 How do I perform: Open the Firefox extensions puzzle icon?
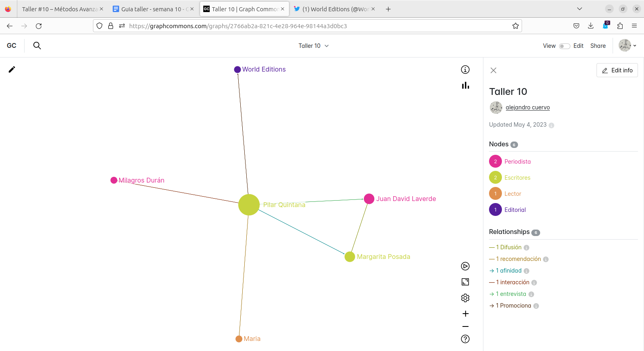click(620, 26)
